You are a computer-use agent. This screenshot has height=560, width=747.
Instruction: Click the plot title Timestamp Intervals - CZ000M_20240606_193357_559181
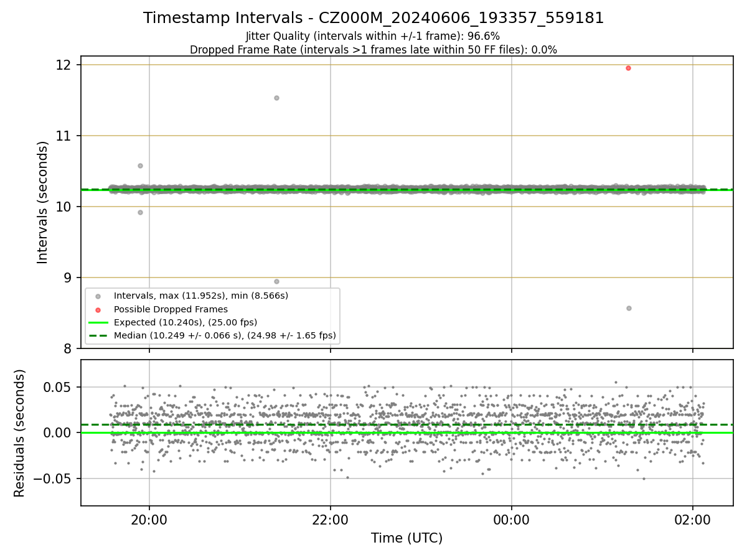coord(374,18)
